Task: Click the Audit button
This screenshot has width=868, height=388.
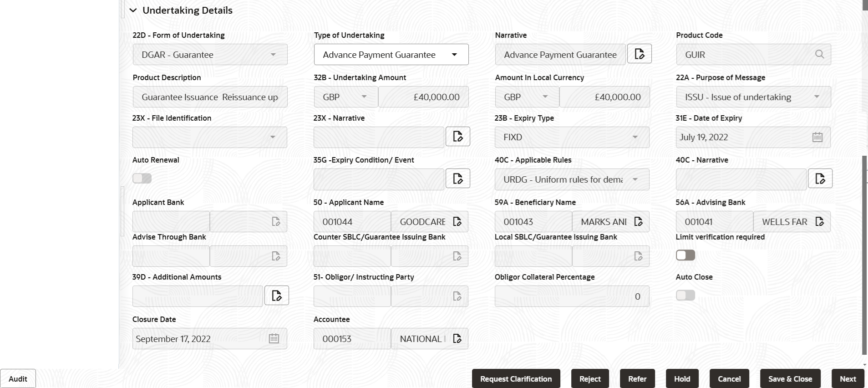Action: tap(18, 379)
